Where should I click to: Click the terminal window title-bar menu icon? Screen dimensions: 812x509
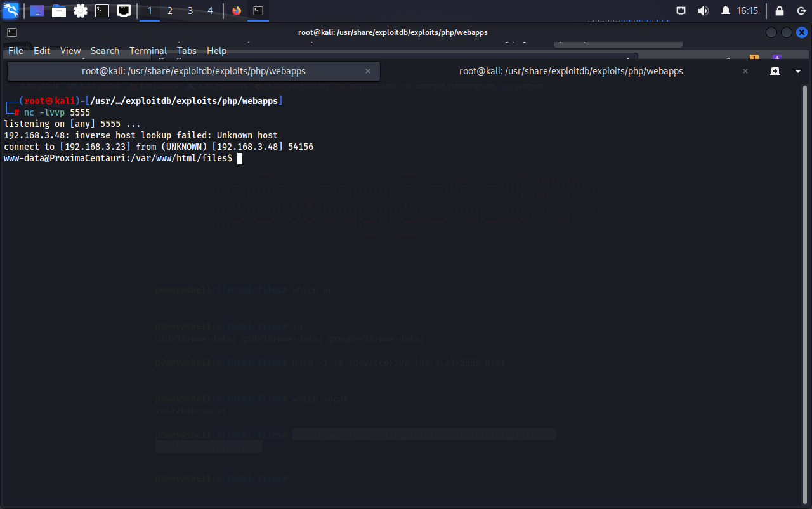pyautogui.click(x=12, y=32)
